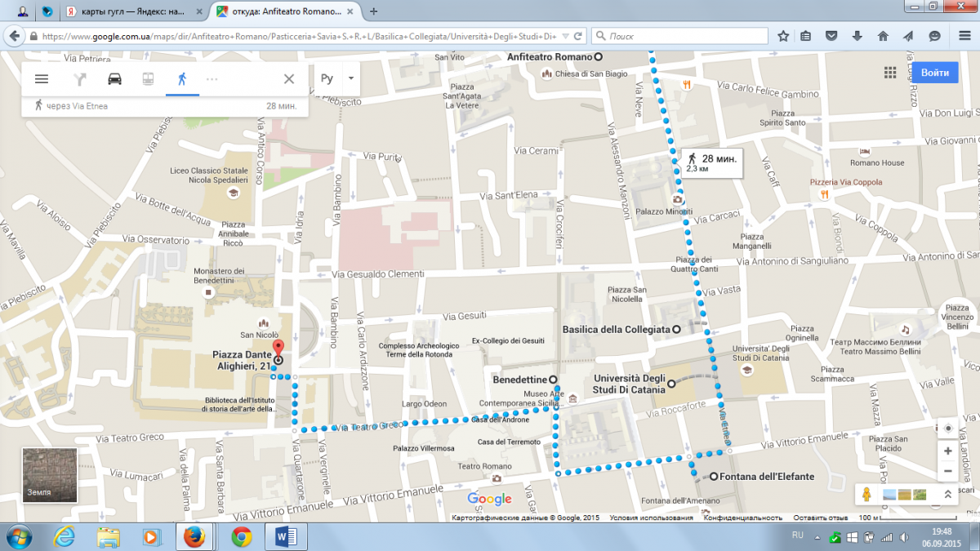Screen dimensions: 980x551
Task: Save page to Pocket
Action: pos(831,37)
